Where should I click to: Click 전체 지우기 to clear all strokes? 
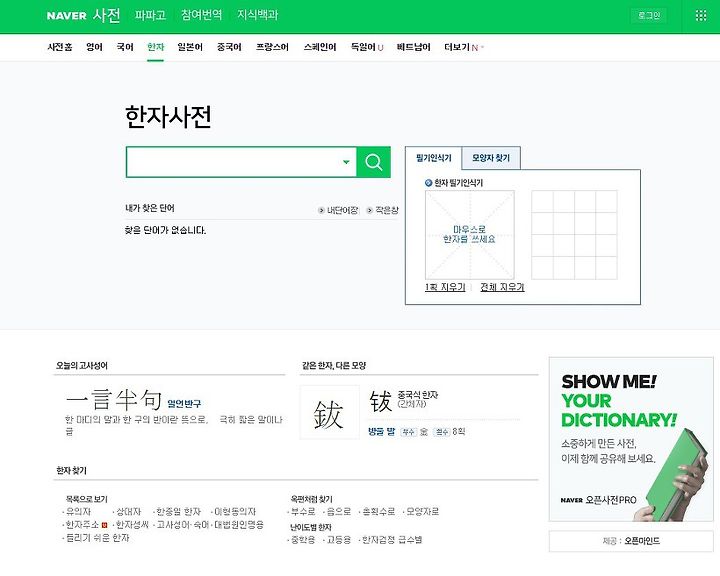tap(502, 287)
